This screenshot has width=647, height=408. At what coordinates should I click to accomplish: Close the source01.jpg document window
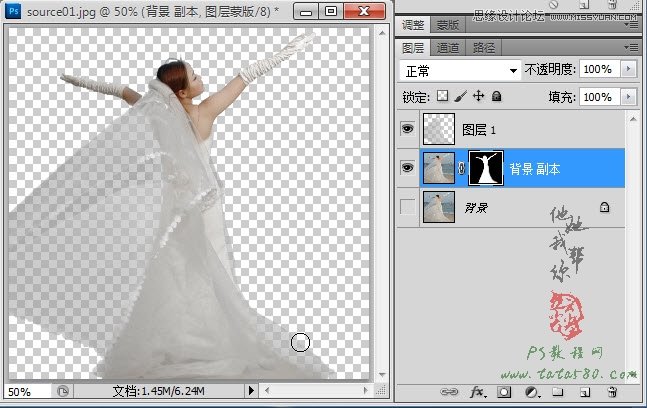pos(364,12)
